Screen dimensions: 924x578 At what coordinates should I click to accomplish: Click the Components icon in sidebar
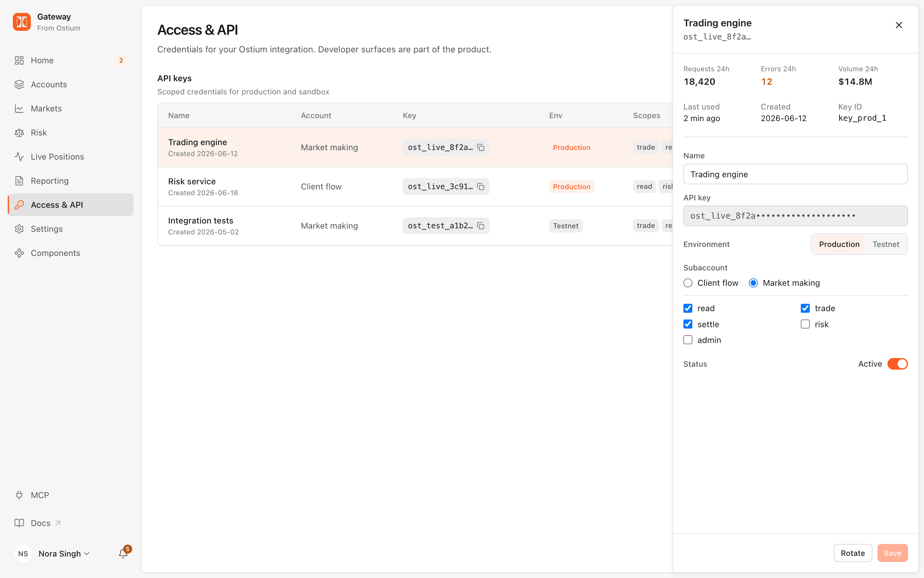tap(19, 253)
